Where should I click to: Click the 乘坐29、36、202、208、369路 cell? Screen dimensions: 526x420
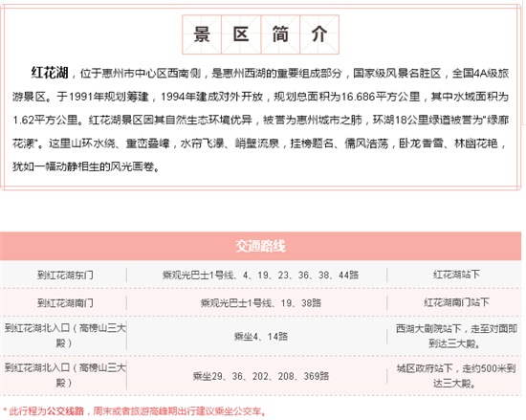tap(261, 376)
